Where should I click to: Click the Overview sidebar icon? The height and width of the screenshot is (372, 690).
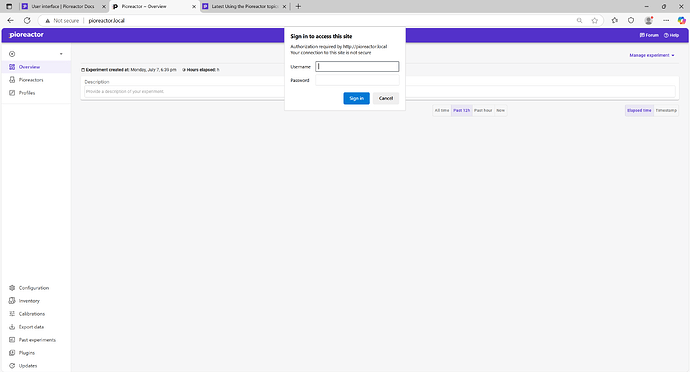pyautogui.click(x=12, y=67)
